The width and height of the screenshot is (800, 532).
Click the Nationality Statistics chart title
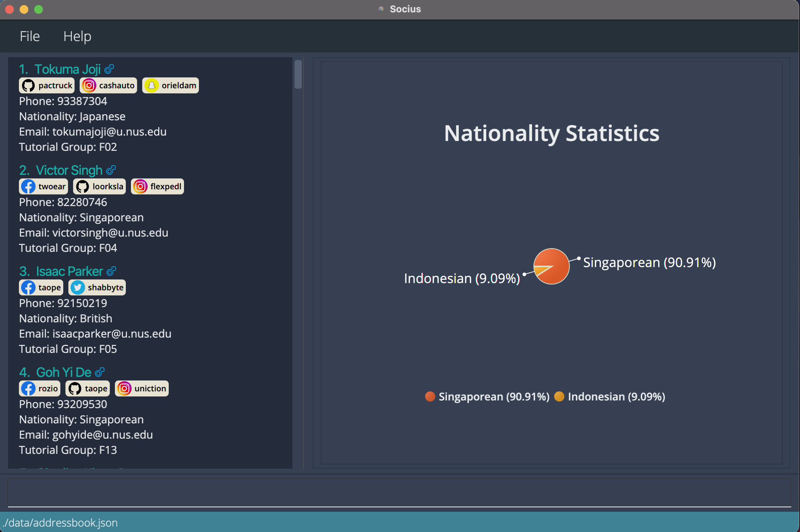pyautogui.click(x=552, y=133)
